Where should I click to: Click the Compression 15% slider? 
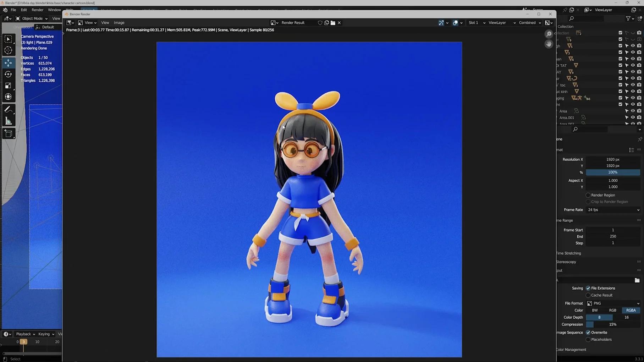click(613, 324)
